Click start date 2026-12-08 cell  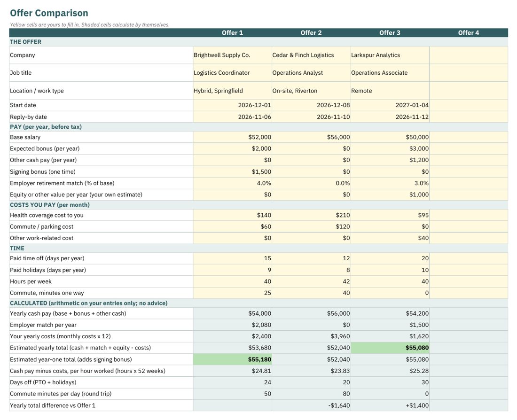click(x=311, y=105)
